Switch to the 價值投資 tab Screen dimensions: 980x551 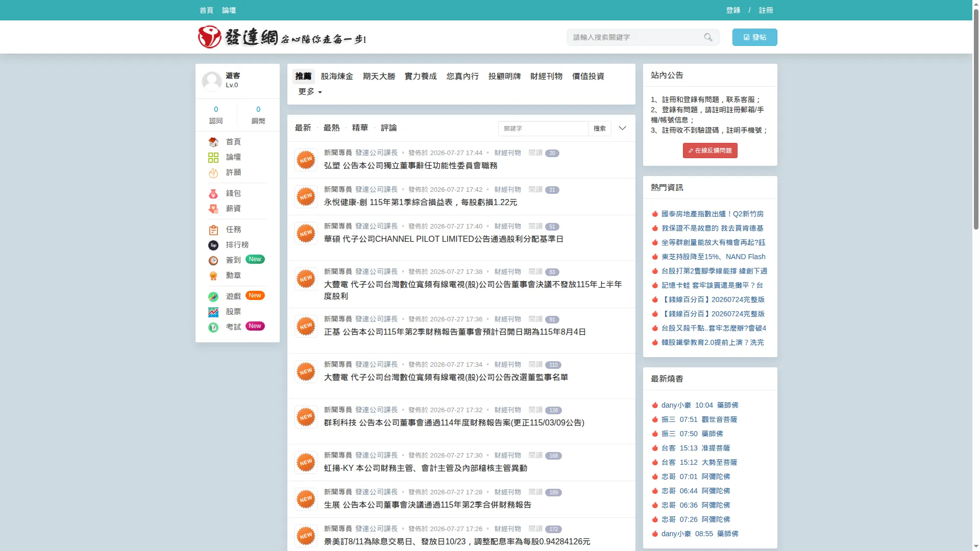click(588, 76)
